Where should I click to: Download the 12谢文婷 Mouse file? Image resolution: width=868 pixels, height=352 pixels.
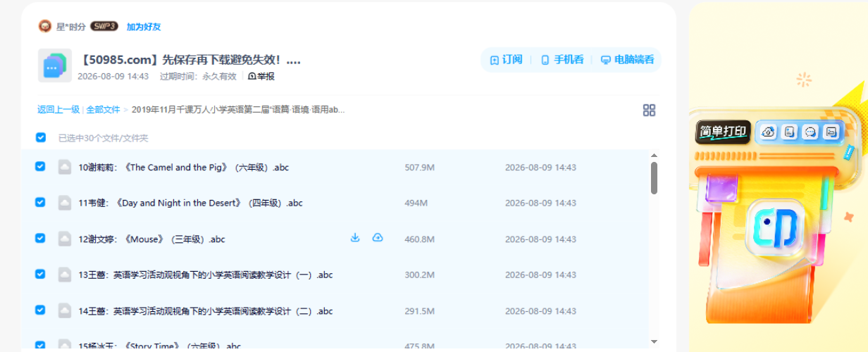(355, 238)
